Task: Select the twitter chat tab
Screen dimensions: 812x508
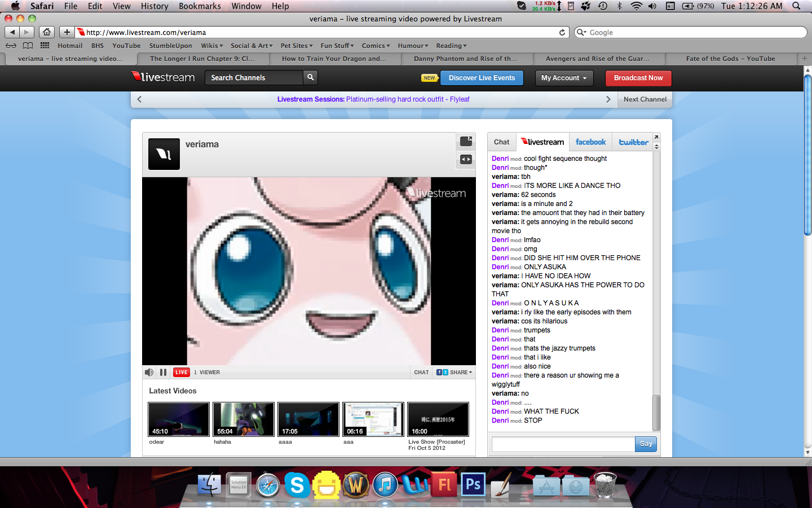Action: pos(633,142)
